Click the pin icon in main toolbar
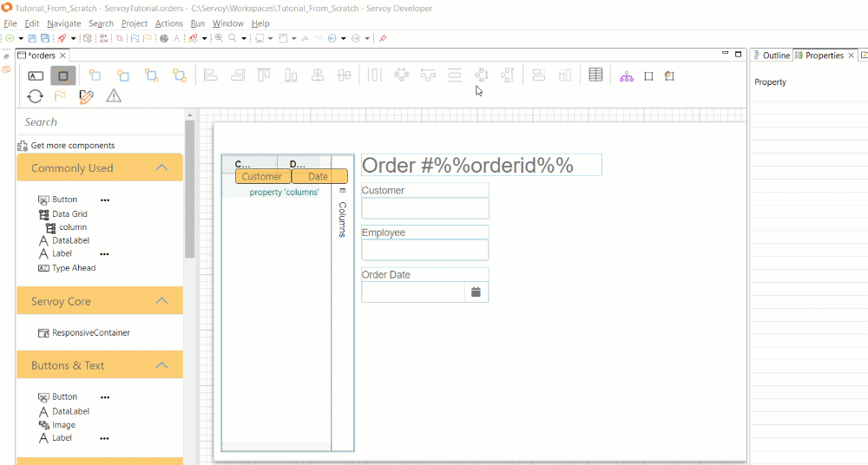Viewport: 868px width, 465px height. coord(383,38)
